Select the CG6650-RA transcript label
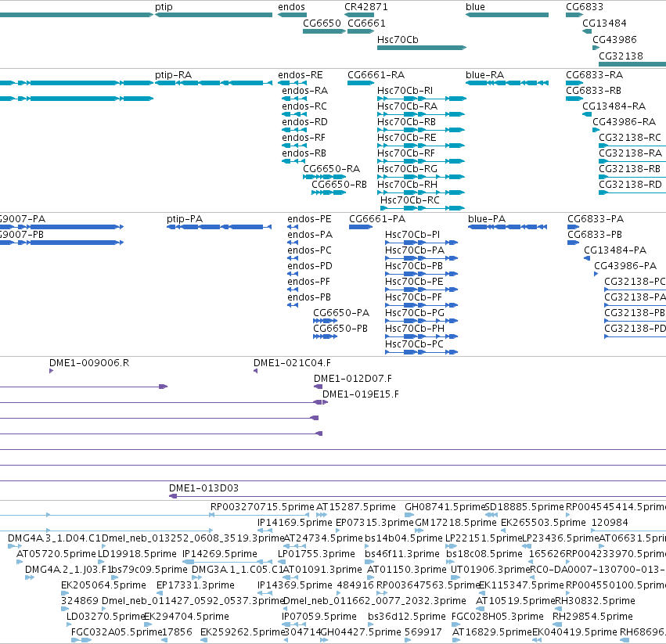The image size is (666, 644). [x=331, y=169]
